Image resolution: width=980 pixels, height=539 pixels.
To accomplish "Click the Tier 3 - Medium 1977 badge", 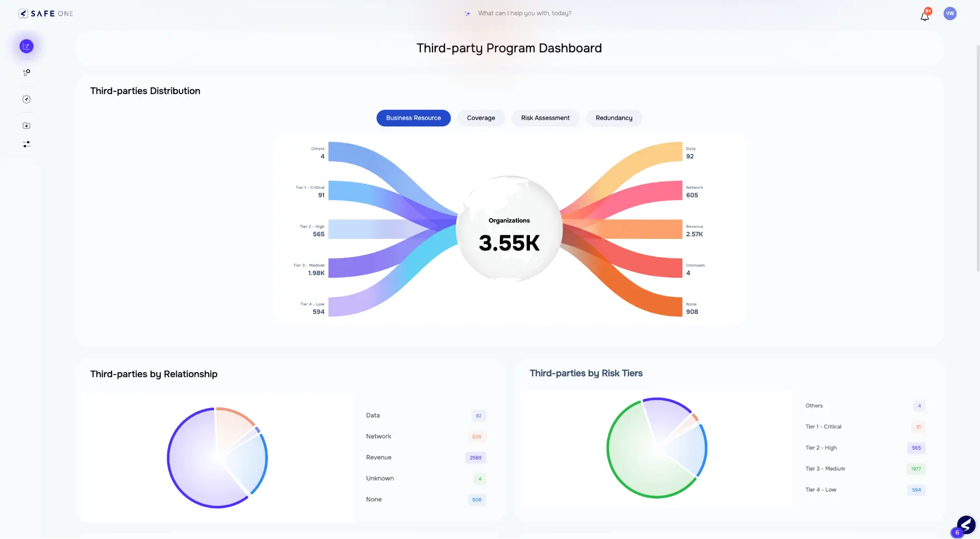I will click(916, 469).
